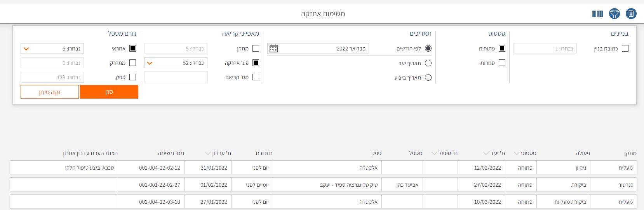Select the תאריך יעד radio button
This screenshot has height=210, width=644.
tap(428, 63)
